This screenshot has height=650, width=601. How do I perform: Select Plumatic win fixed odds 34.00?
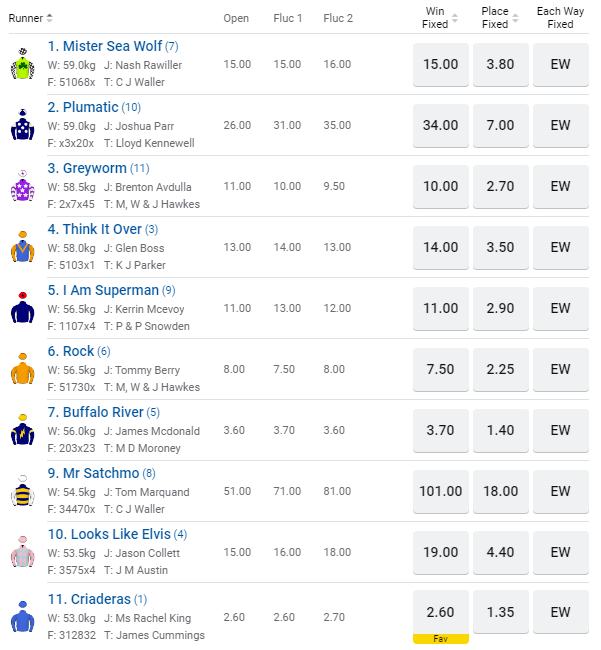coord(441,125)
